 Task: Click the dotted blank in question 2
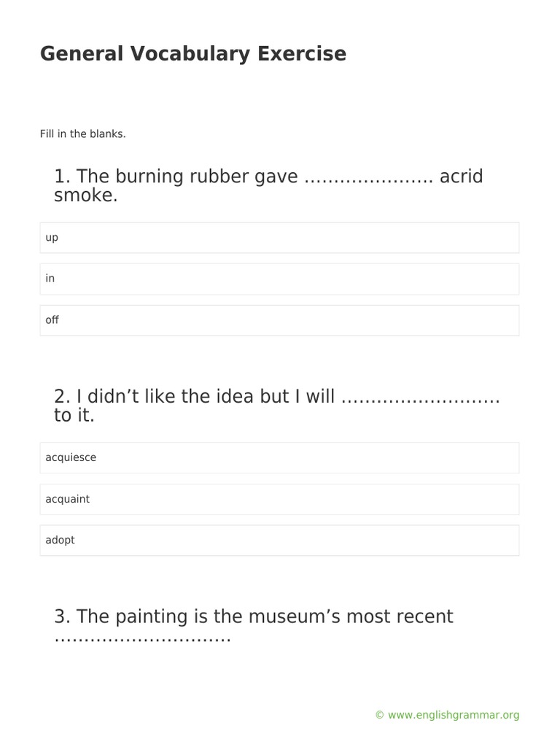(420, 397)
